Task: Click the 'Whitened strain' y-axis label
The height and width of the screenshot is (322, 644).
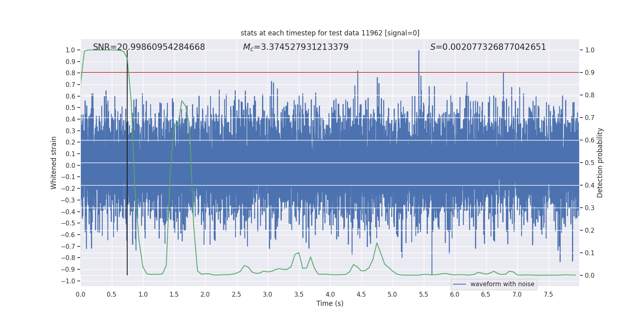Action: 54,163
